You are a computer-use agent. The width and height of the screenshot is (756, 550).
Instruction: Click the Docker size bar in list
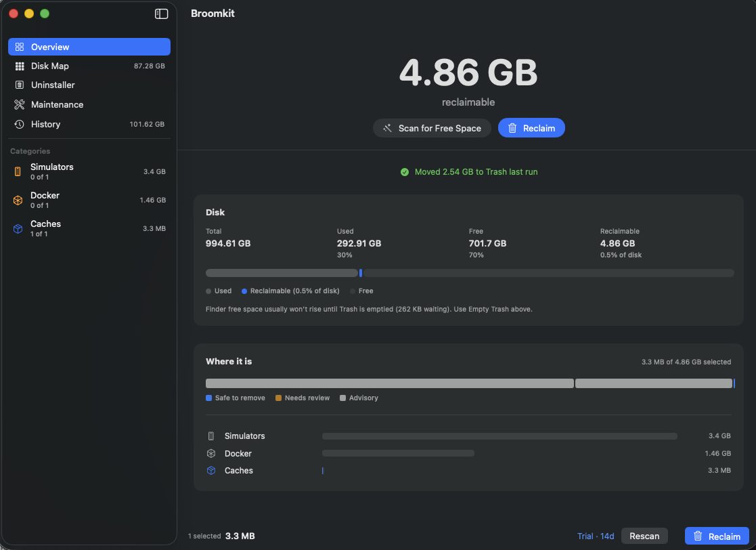coord(398,453)
